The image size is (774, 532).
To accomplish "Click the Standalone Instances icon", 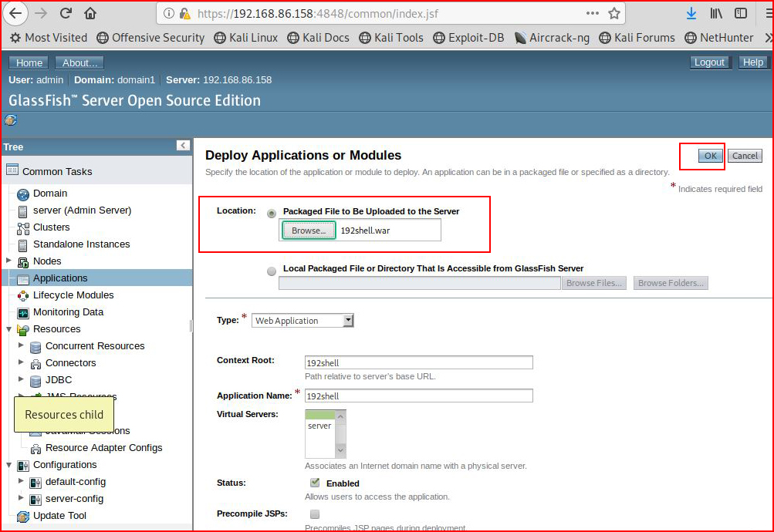I will point(22,245).
